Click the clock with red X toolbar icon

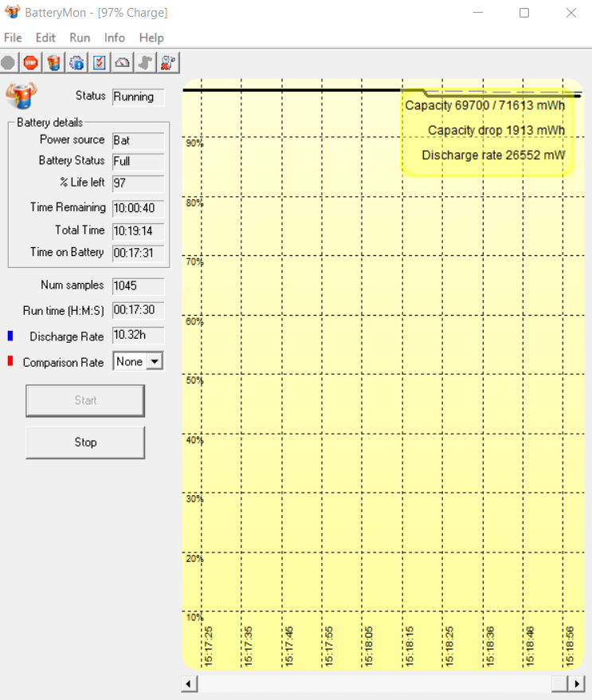click(x=168, y=63)
